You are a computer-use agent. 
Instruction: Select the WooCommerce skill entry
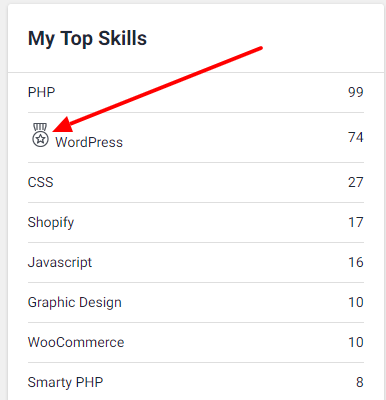click(76, 342)
